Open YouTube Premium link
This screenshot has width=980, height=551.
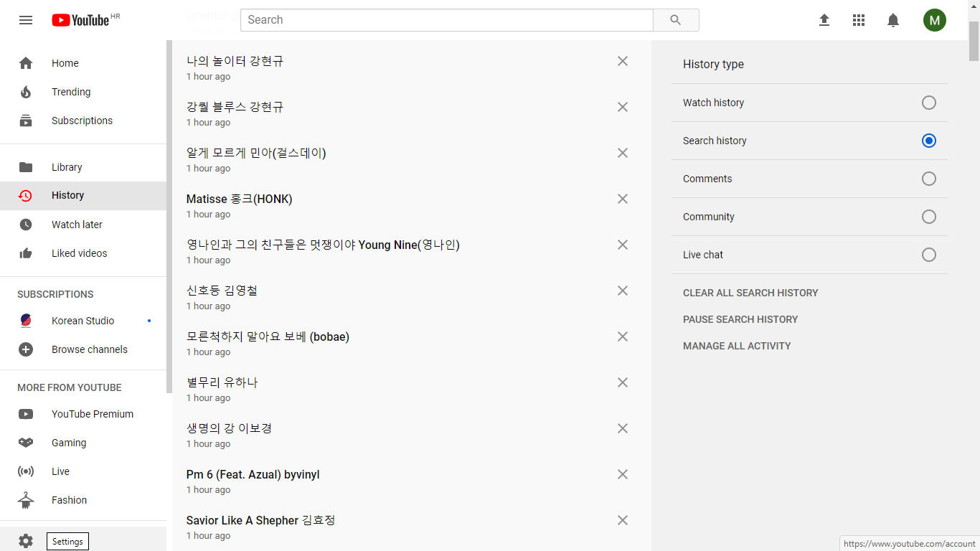click(83, 414)
